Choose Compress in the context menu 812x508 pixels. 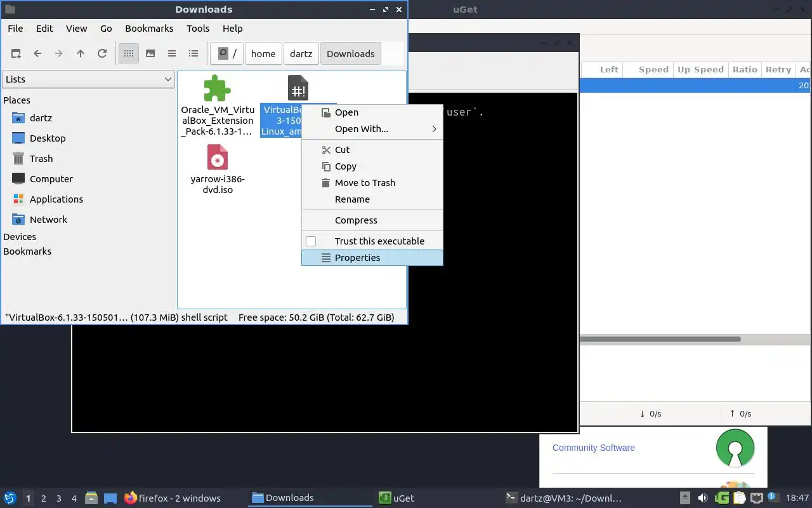(x=372, y=220)
